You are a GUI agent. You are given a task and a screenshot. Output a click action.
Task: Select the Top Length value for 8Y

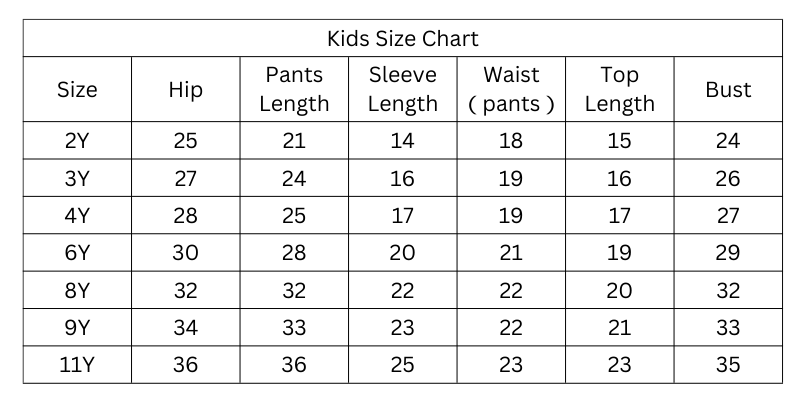click(620, 290)
